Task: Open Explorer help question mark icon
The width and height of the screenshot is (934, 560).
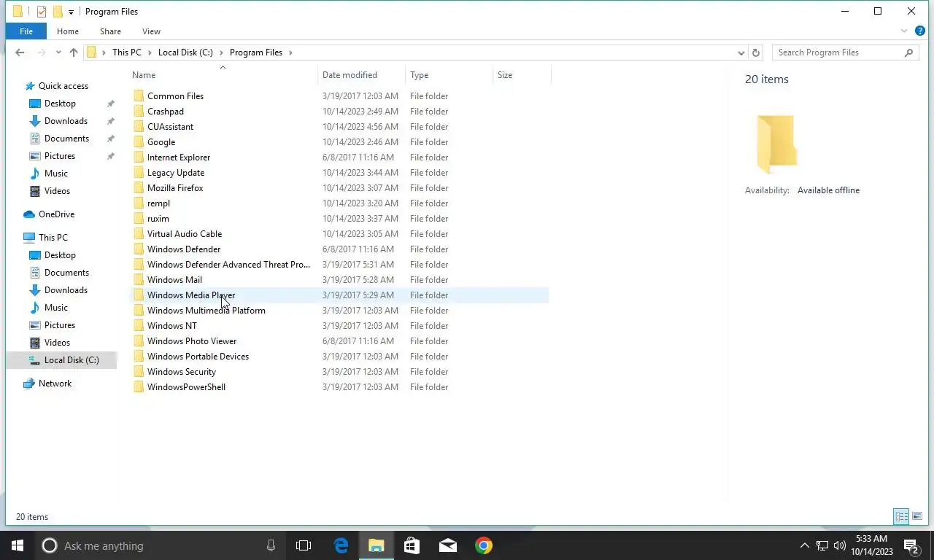Action: click(920, 31)
